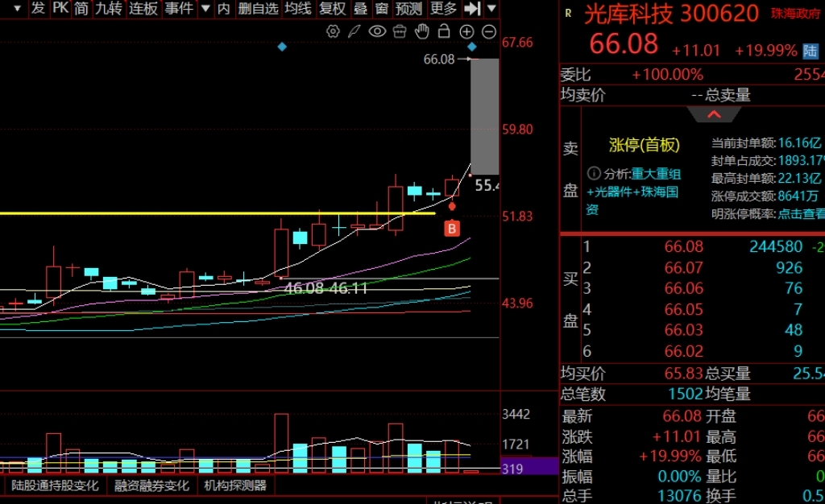Click bid level 3 price 66.06
The height and width of the screenshot is (504, 825).
(x=683, y=288)
